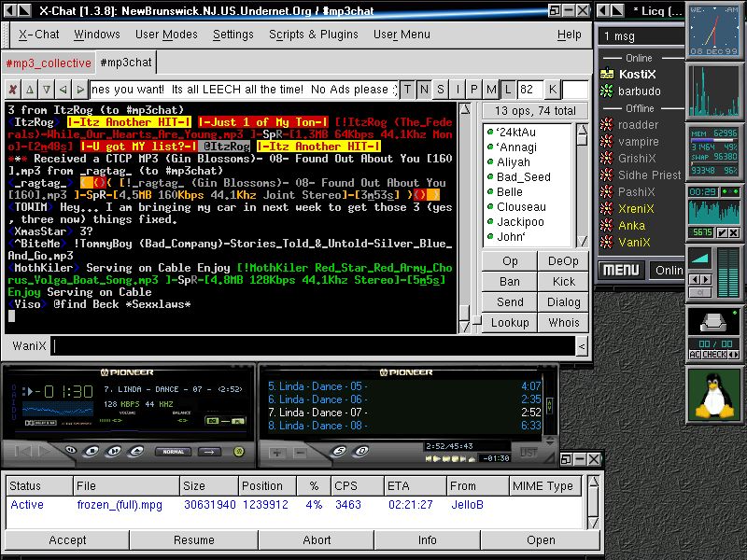Click Resume in the file transfer window

[x=193, y=539]
